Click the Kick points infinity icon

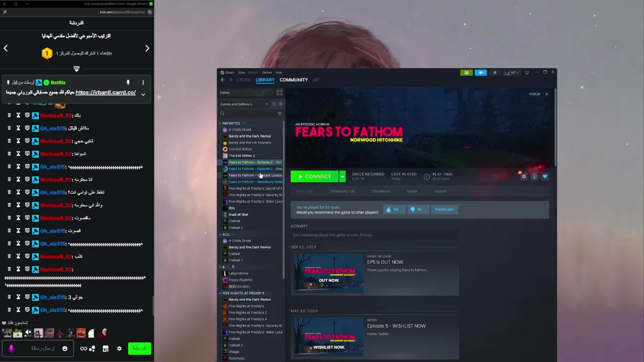tap(84, 348)
